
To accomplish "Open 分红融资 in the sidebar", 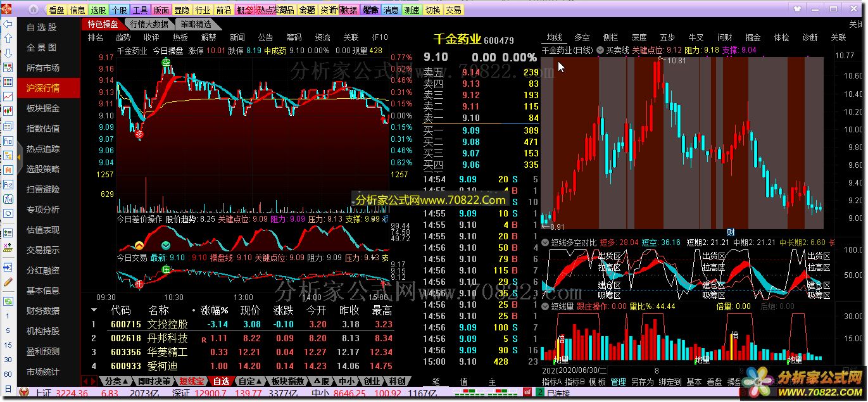I will pos(43,270).
